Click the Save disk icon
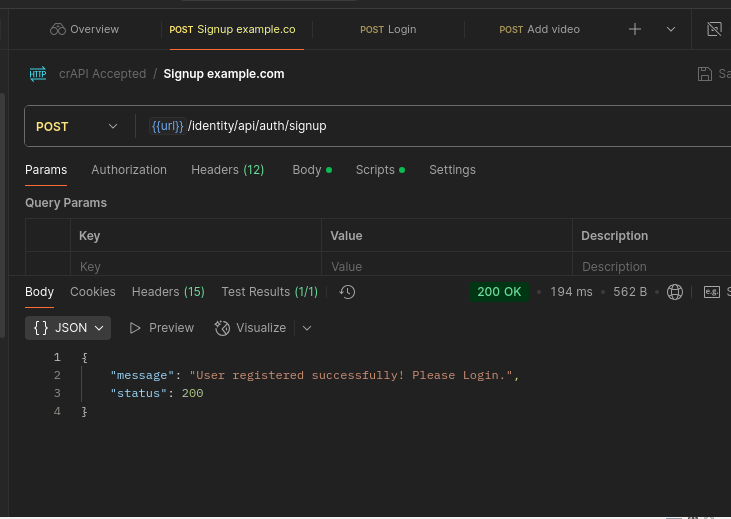731x519 pixels. 704,74
